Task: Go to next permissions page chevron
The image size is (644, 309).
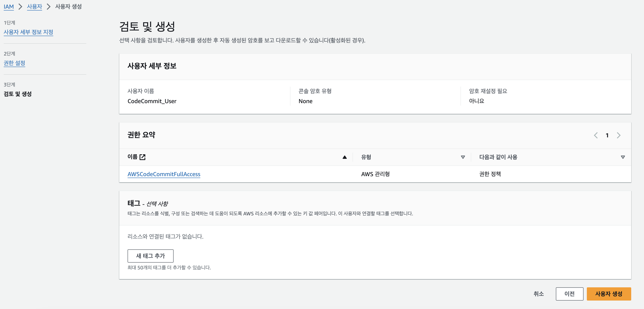Action: pos(618,135)
